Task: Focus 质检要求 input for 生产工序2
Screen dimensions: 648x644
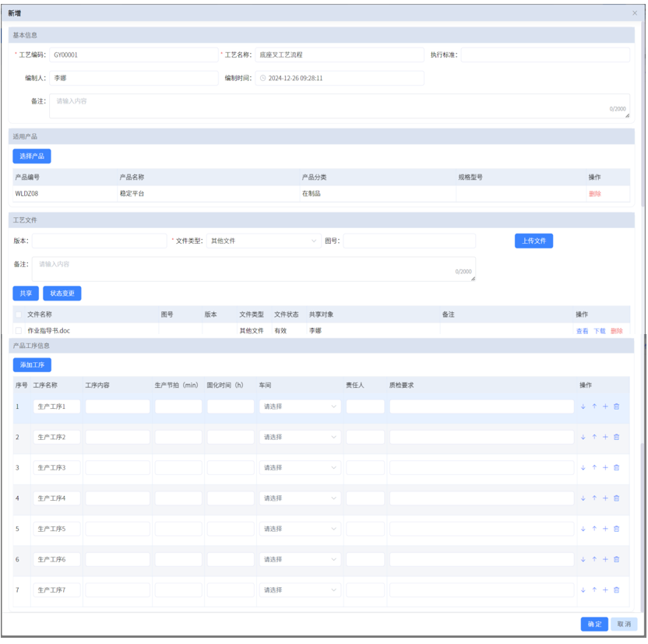Action: click(x=481, y=437)
